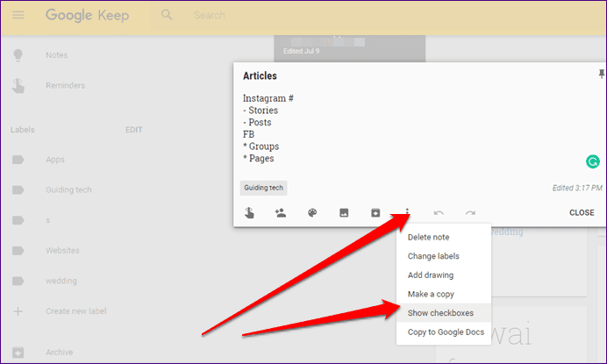Open the three-dot More menu

tap(407, 211)
